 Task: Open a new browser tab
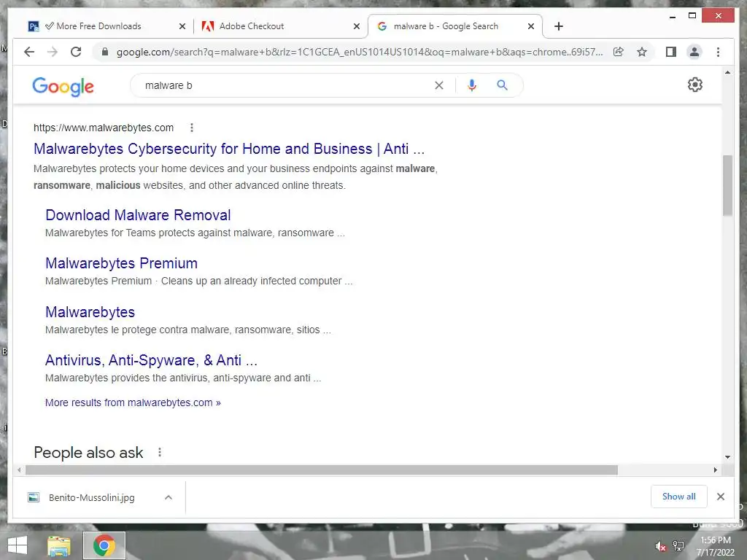click(x=559, y=26)
